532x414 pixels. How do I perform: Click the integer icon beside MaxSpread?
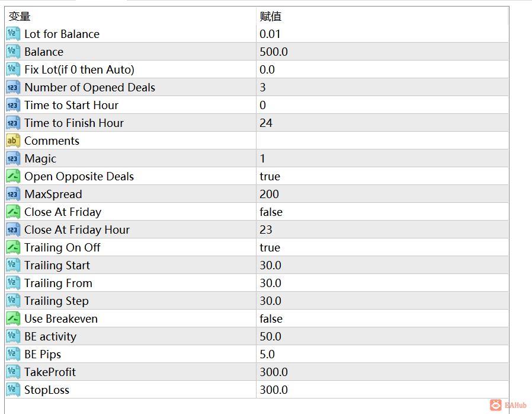click(13, 194)
